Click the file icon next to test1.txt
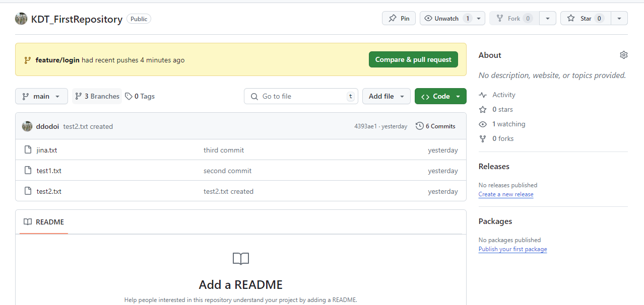This screenshot has height=305, width=644. point(28,171)
